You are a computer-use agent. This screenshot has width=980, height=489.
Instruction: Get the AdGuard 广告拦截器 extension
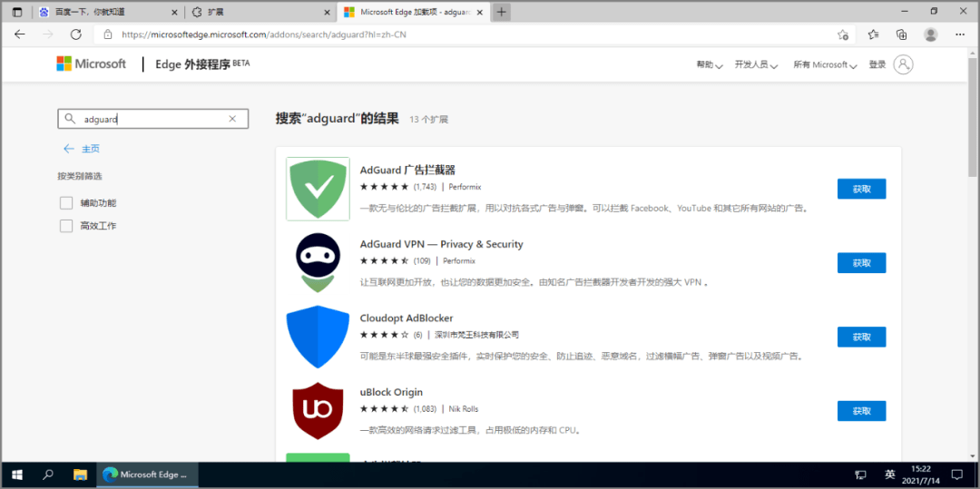click(861, 189)
